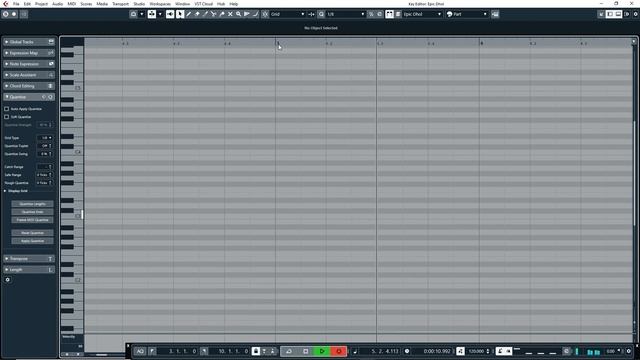Image resolution: width=640 pixels, height=360 pixels.
Task: Expand the Note Expression section
Action: (x=29, y=64)
